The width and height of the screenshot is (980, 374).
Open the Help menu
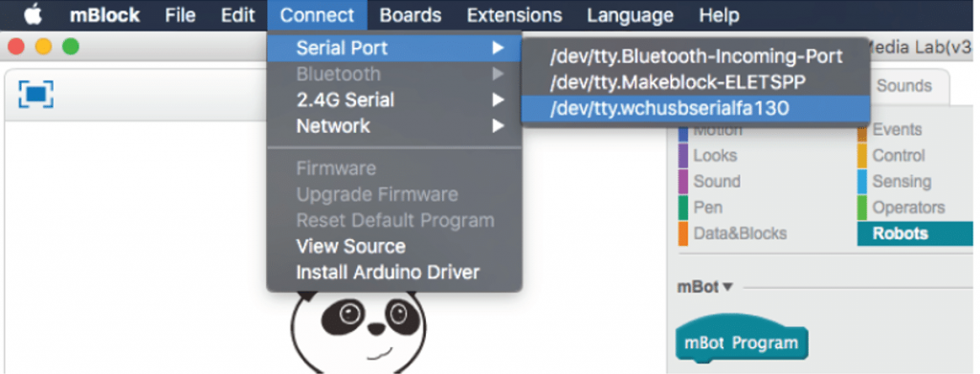coord(719,15)
